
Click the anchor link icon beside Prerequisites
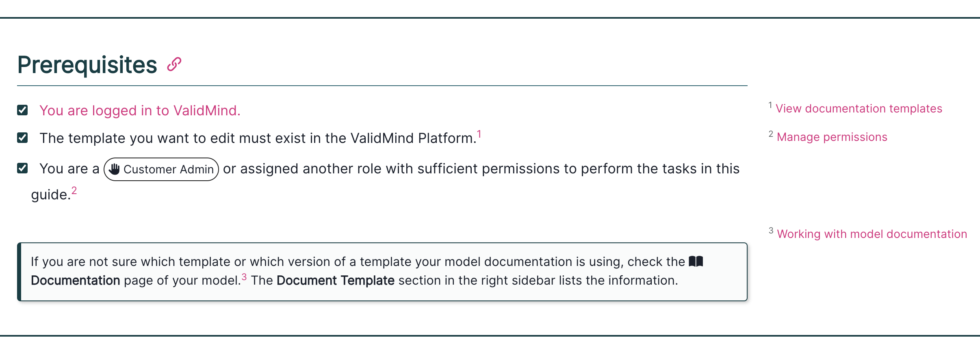[174, 64]
